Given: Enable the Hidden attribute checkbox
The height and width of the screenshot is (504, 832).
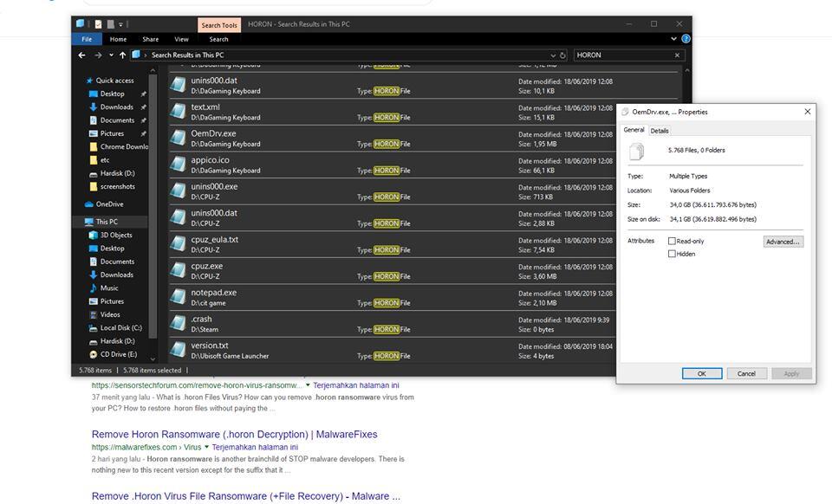Looking at the screenshot, I should (673, 253).
